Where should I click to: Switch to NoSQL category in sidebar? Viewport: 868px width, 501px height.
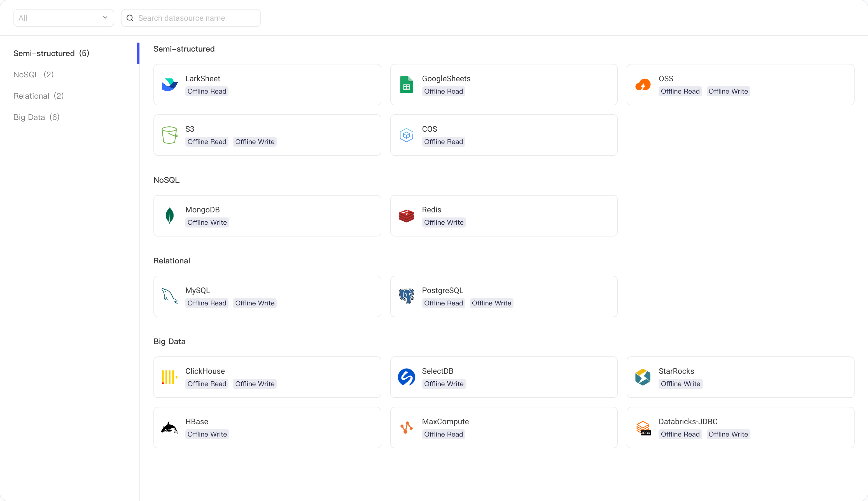pos(33,74)
